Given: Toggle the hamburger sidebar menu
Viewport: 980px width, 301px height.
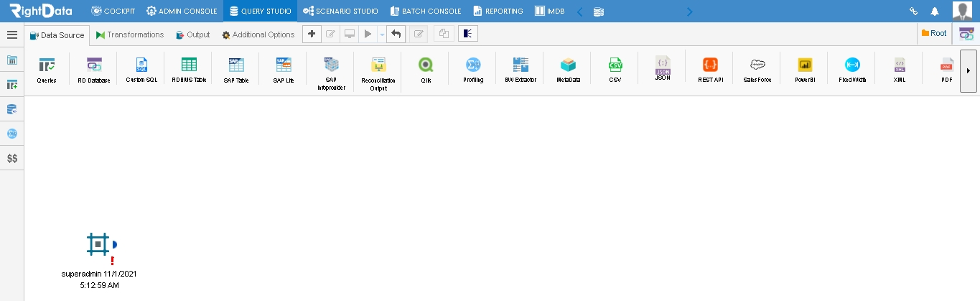Looking at the screenshot, I should click(x=11, y=34).
